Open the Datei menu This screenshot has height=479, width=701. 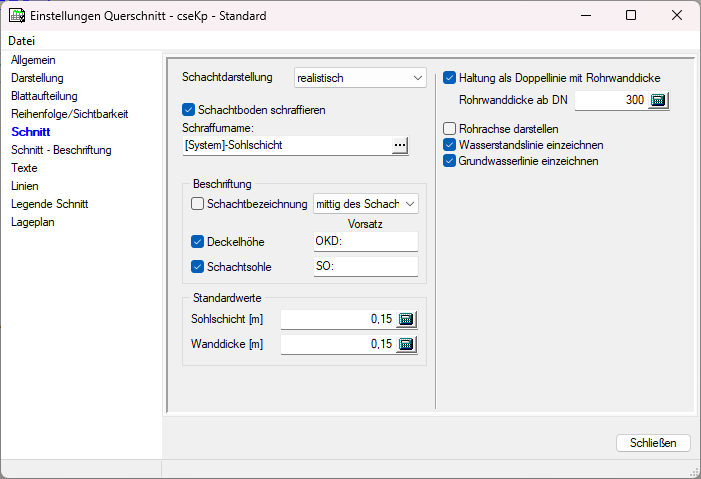click(x=21, y=41)
